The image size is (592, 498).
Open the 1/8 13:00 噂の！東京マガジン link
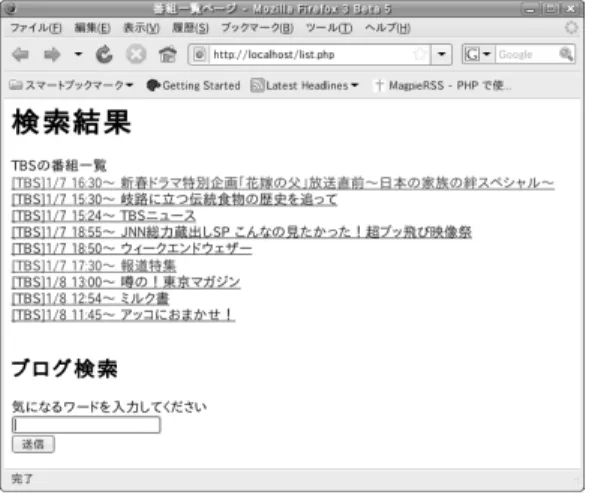pos(126,282)
